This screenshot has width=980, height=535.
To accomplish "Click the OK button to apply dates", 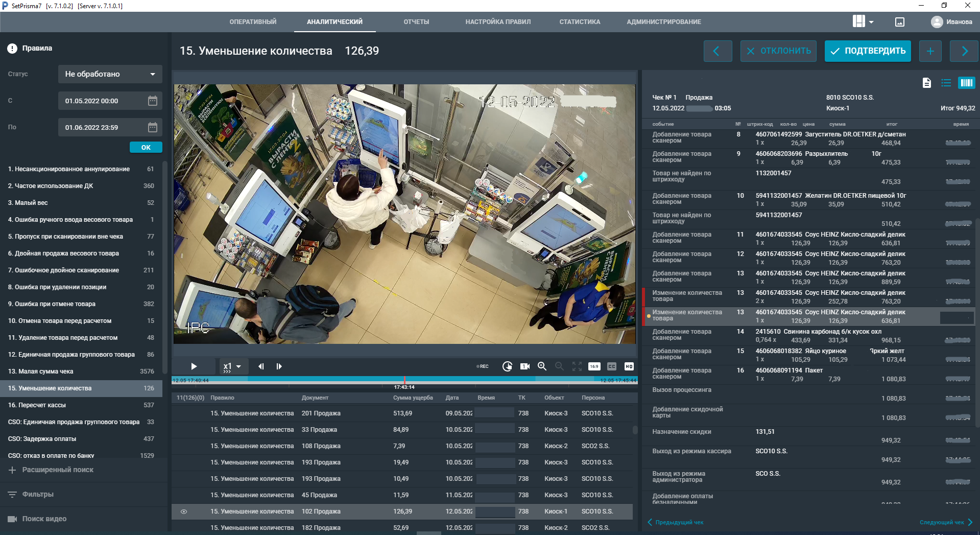I will [x=146, y=147].
